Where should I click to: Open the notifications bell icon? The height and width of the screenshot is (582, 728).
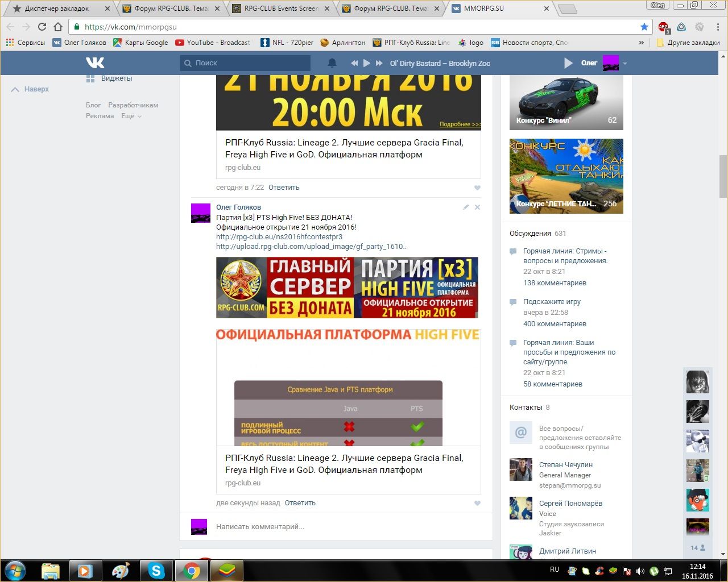[332, 63]
